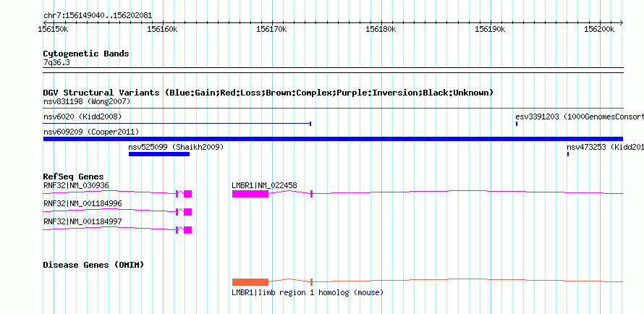
Task: Open variant nsv6020 (Kidd2008) label
Action: tap(82, 116)
